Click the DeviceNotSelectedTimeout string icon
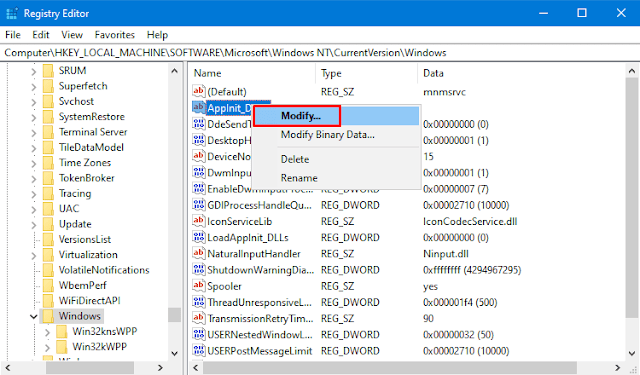The image size is (640, 375). coord(199,156)
